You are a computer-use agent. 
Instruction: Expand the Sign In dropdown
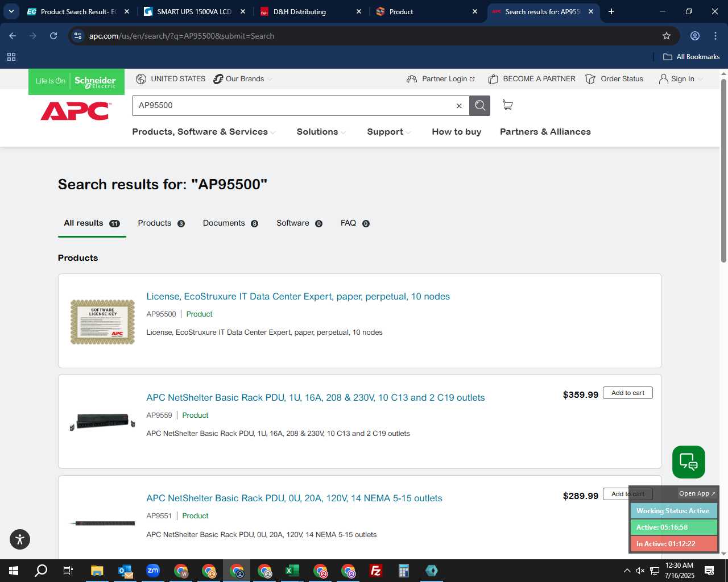click(x=681, y=79)
